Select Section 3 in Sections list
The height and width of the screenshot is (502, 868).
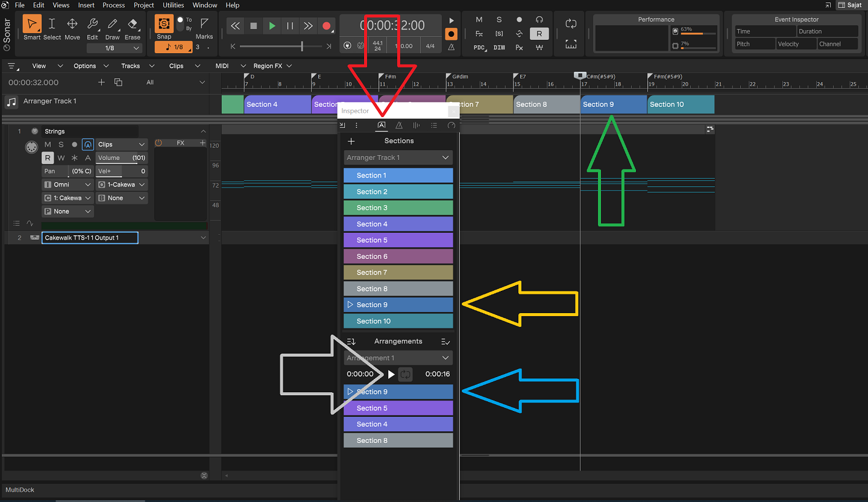(x=398, y=208)
